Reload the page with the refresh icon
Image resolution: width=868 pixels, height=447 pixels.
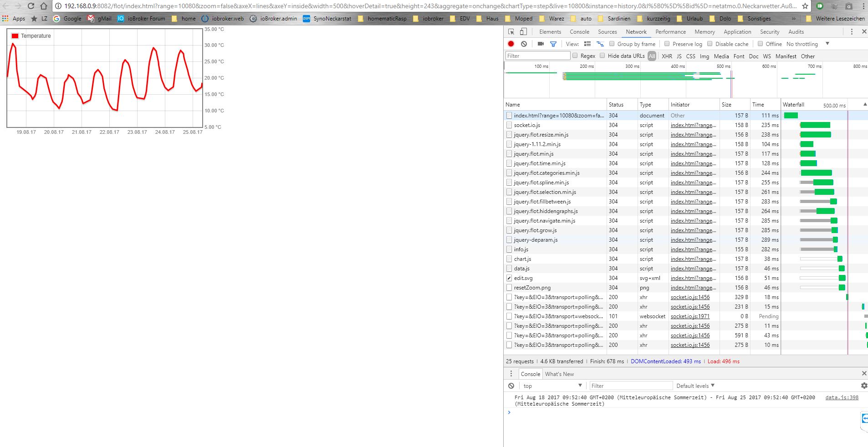(x=31, y=6)
